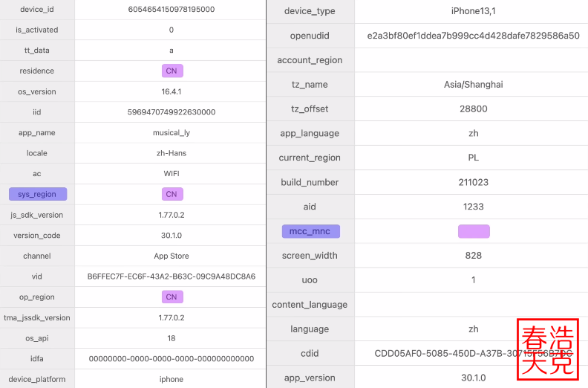Select the musical_ly app name value
The height and width of the screenshot is (388, 588).
(x=171, y=132)
